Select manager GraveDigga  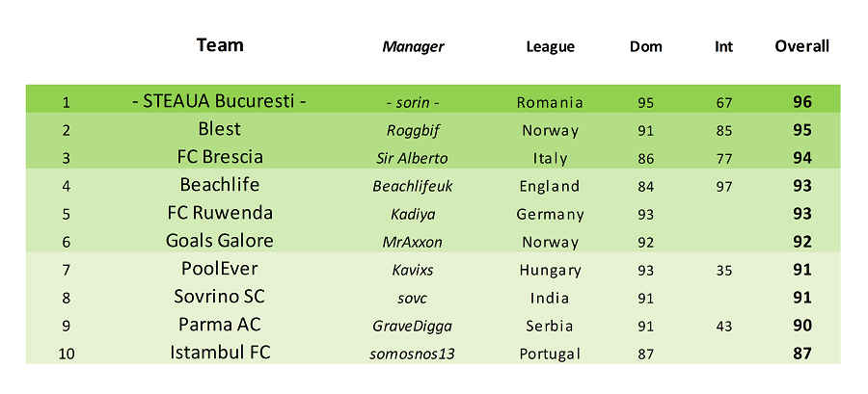(413, 327)
